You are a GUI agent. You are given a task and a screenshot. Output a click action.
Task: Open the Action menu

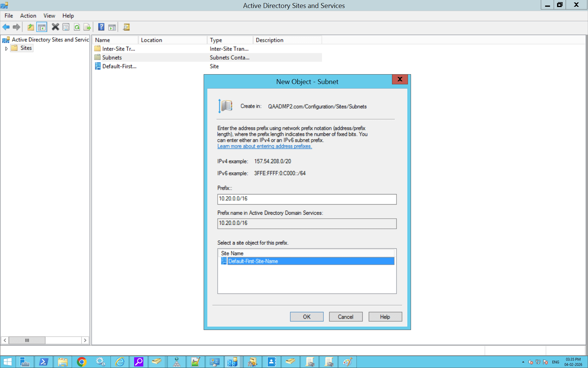28,16
